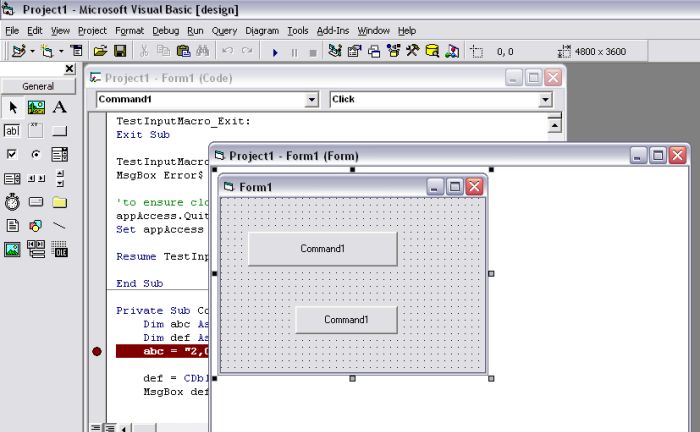Open the Form Layout Window icon
Screen dimensions: 700x432
coord(374,51)
